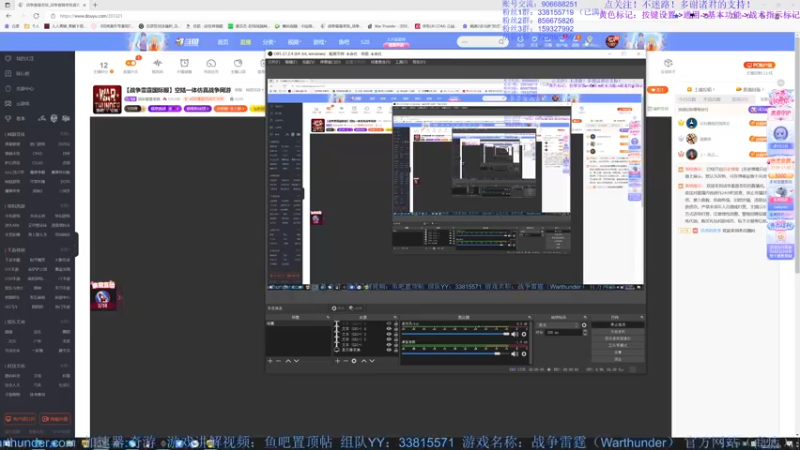This screenshot has width=800, height=450.
Task: Toggle lock icon of last OBS source
Action: [396, 350]
